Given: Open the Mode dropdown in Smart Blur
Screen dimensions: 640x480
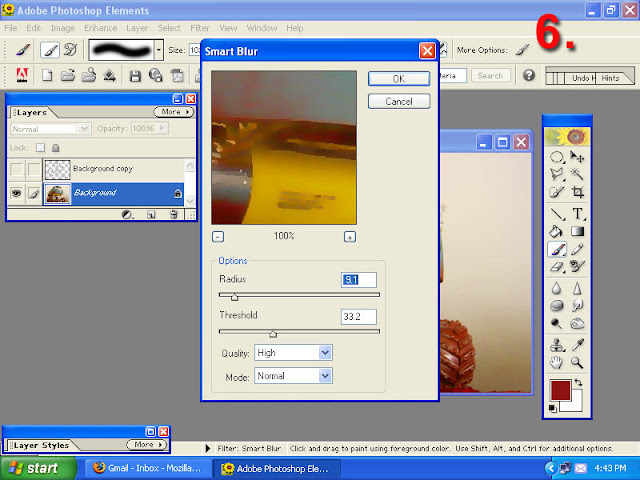Looking at the screenshot, I should (325, 376).
